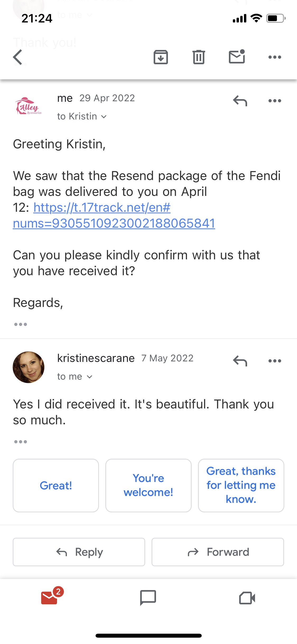297x644 pixels.
Task: Reply to kristinescarane's message
Action: [240, 360]
